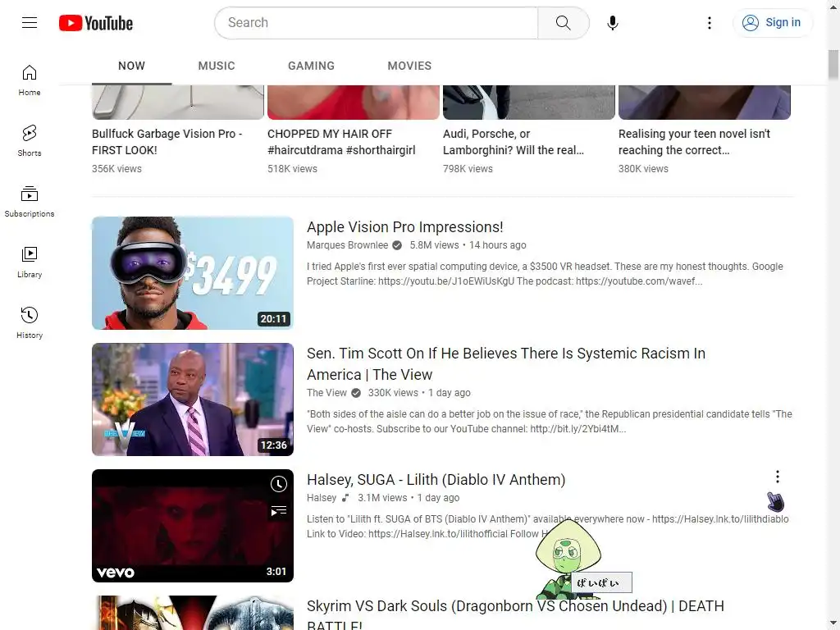Switch to the MOVIES tab
The image size is (840, 630).
pyautogui.click(x=409, y=66)
